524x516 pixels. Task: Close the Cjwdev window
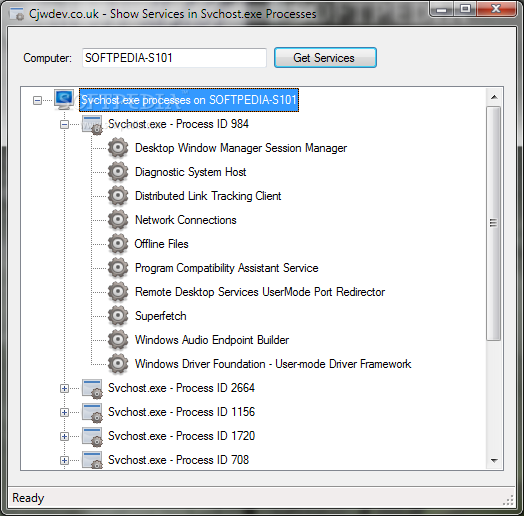point(496,9)
